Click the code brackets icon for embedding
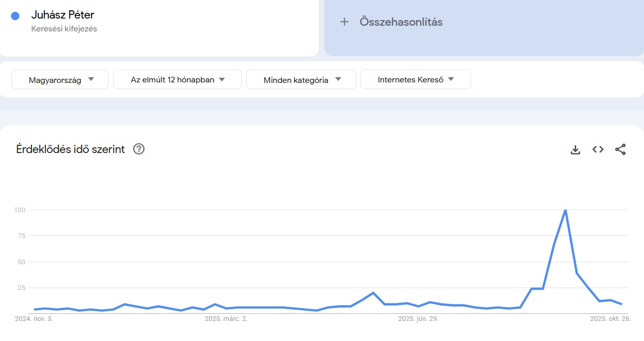 coord(598,149)
